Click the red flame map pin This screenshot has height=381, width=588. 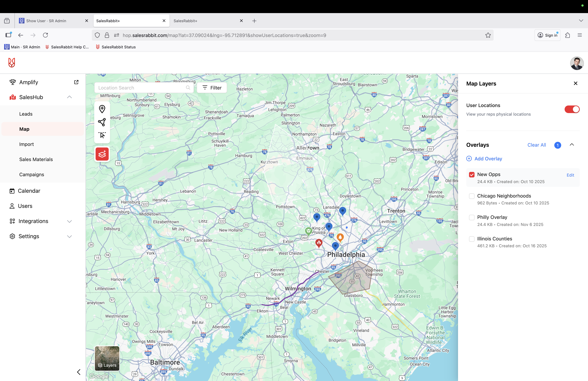[319, 242]
